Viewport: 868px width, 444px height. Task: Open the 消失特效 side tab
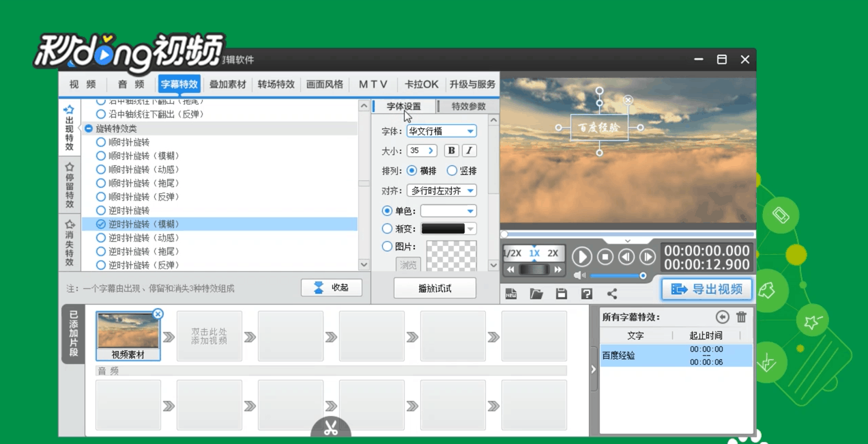(69, 242)
